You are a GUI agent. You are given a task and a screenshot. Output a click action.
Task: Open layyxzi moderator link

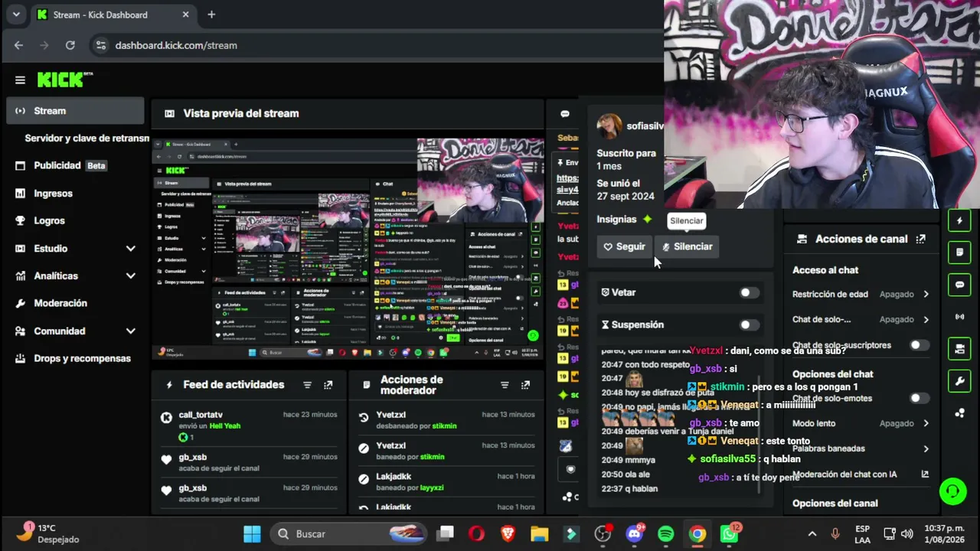click(430, 487)
